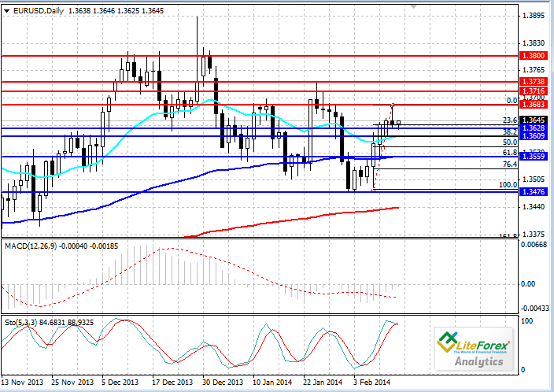Click the 1.3895 price axis value

pos(534,16)
